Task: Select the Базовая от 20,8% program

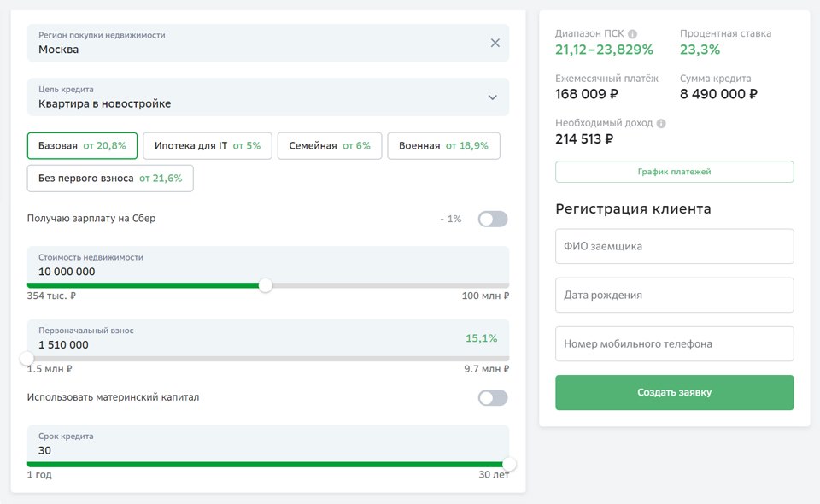Action: (82, 146)
